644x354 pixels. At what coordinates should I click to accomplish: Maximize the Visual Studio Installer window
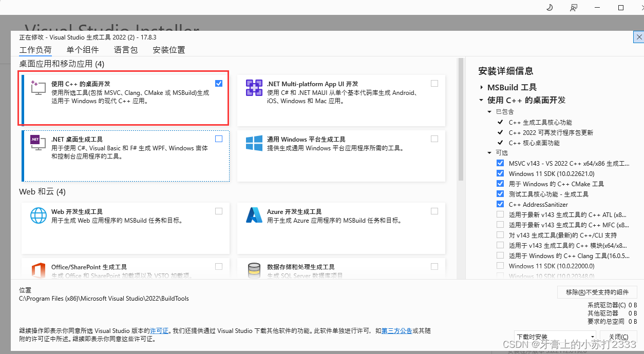coord(621,7)
